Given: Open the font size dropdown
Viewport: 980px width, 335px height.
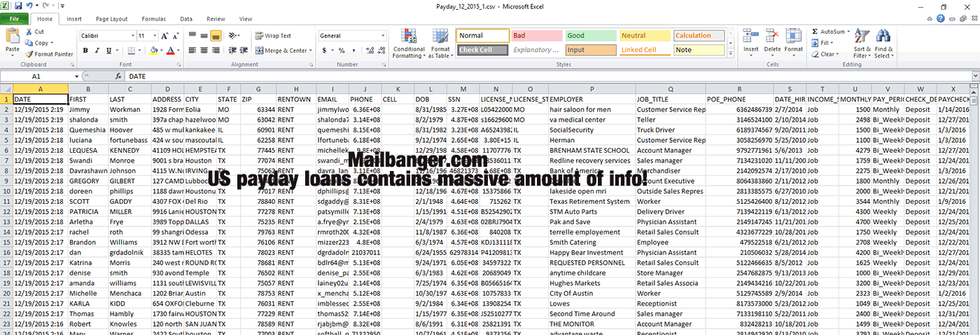Looking at the screenshot, I should pyautogui.click(x=153, y=36).
